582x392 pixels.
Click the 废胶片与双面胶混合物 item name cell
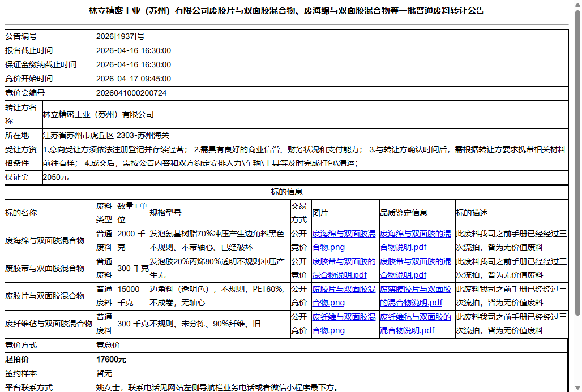50,296
